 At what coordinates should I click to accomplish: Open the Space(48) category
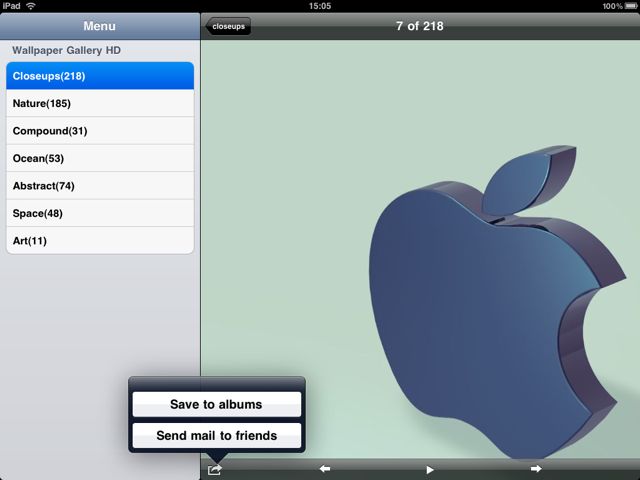click(x=100, y=213)
